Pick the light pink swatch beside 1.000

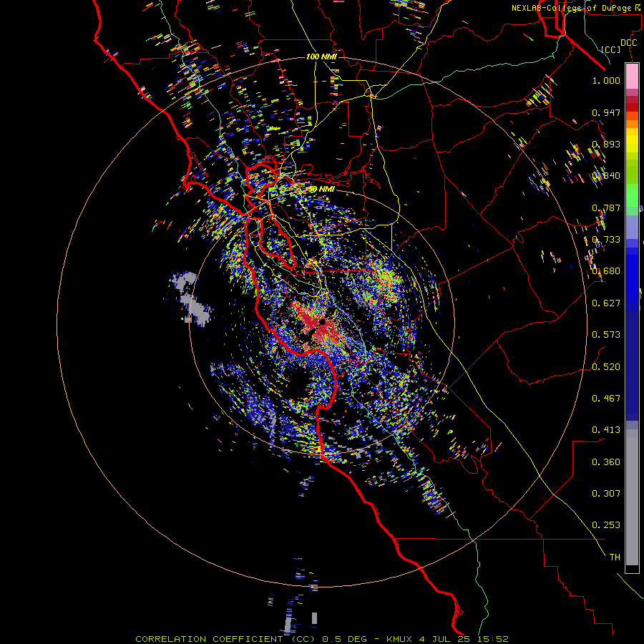point(632,77)
